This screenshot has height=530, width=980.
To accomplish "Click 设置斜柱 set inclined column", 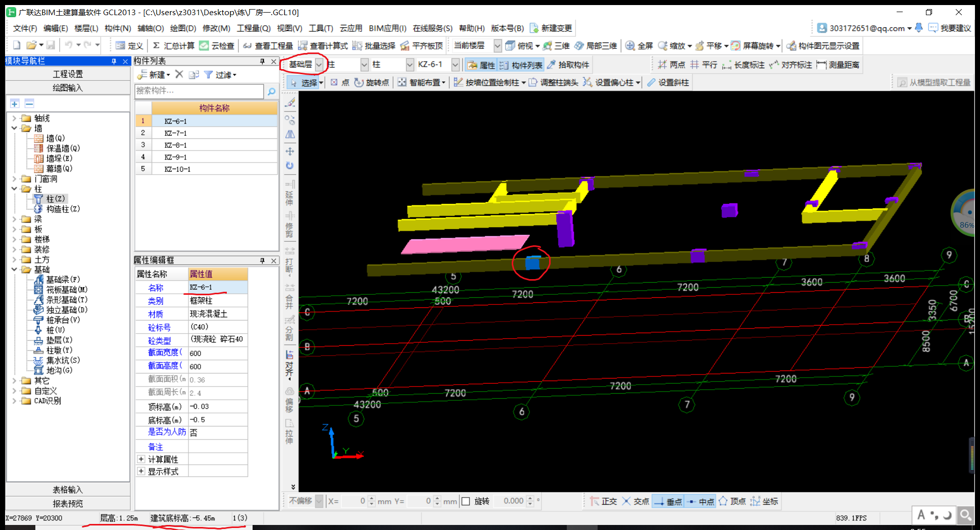I will click(x=667, y=82).
